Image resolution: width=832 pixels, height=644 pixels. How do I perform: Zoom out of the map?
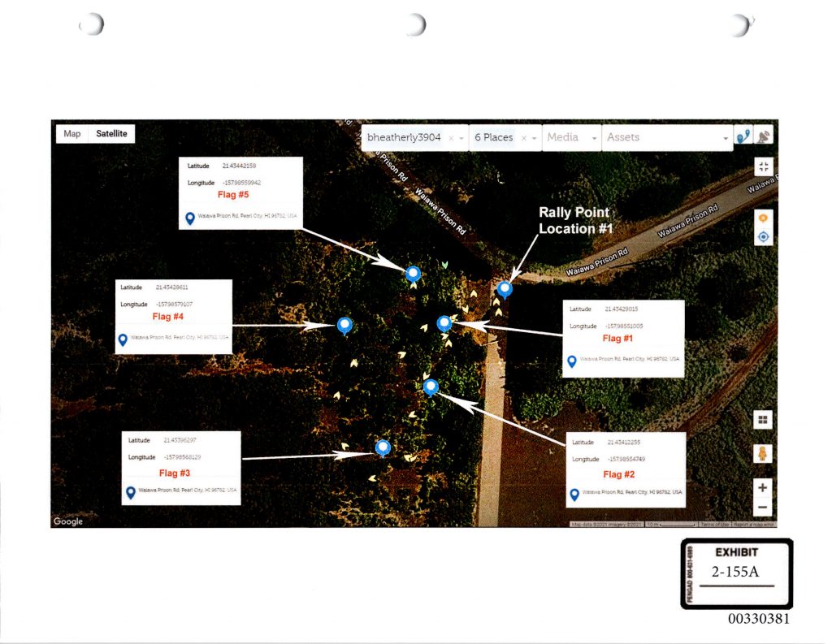(x=762, y=508)
